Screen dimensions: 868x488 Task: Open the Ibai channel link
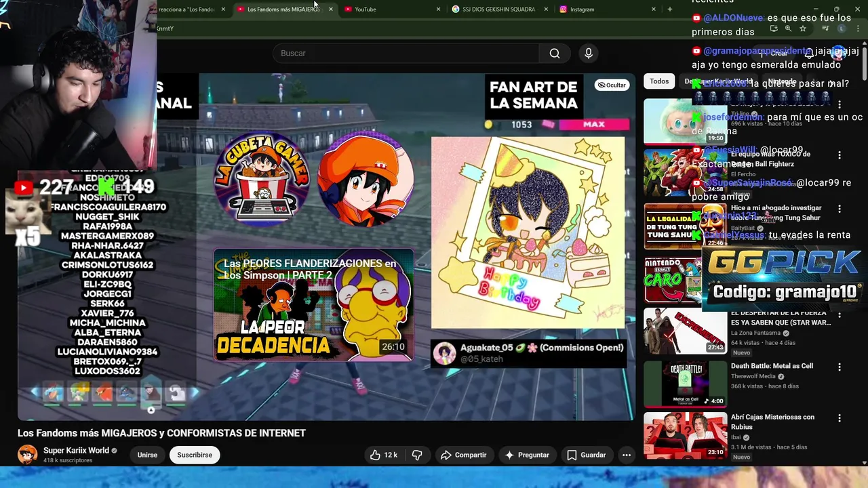pos(736,437)
